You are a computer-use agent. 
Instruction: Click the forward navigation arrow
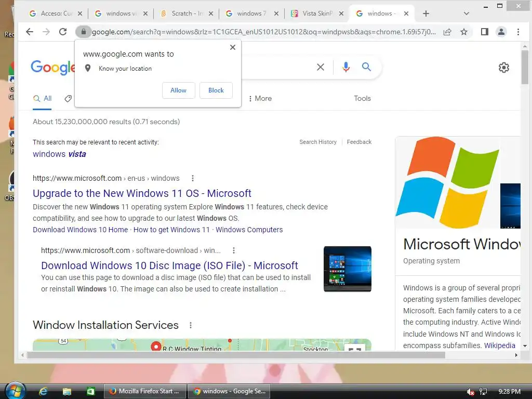point(46,32)
